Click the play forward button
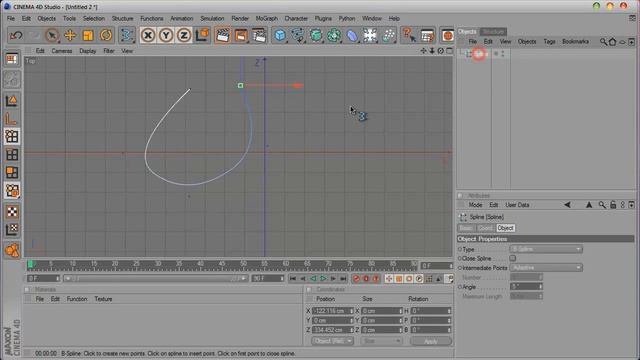The width and height of the screenshot is (640, 360). click(323, 278)
